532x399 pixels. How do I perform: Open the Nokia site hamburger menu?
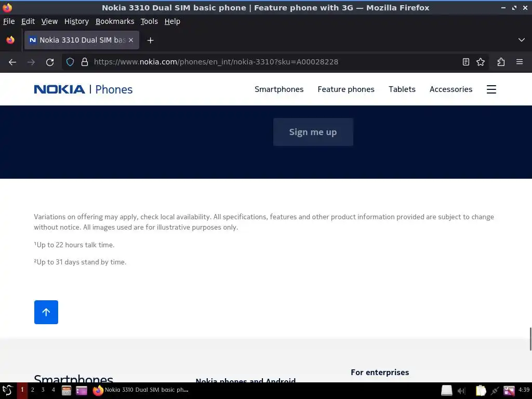491,89
